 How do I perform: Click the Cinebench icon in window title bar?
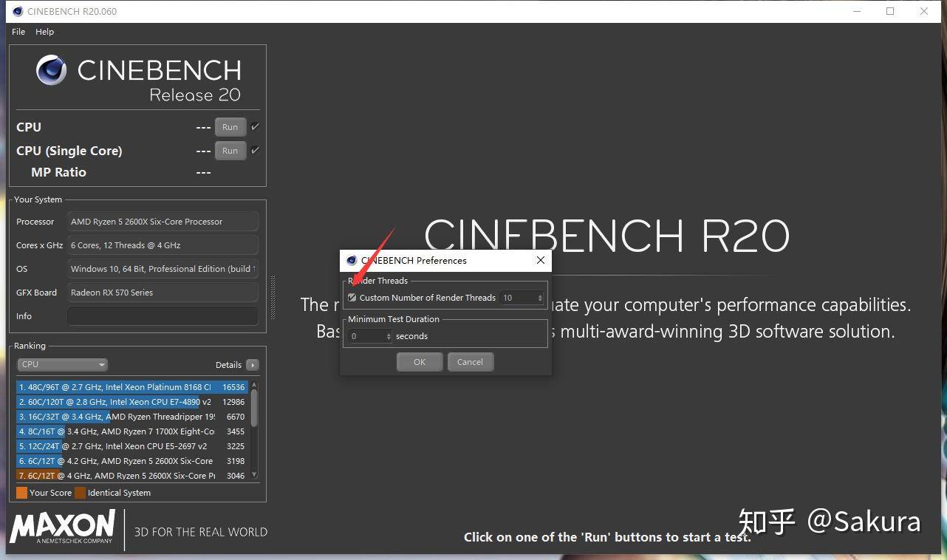[x=18, y=11]
